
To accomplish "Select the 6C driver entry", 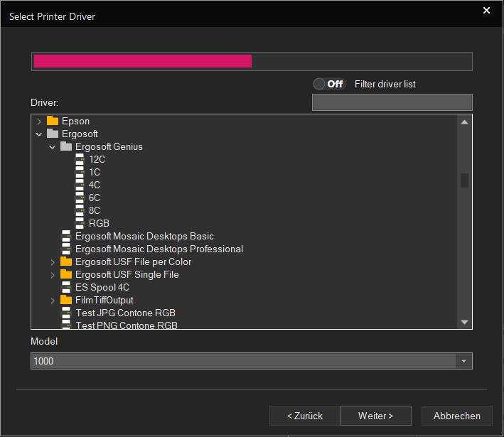I will coord(95,198).
